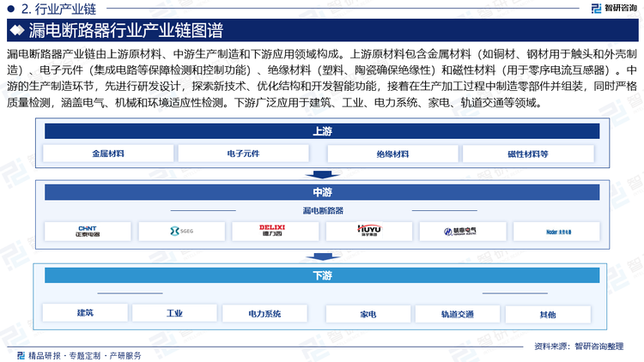
Task: Select the 下游 header bar
Action: 322,275
